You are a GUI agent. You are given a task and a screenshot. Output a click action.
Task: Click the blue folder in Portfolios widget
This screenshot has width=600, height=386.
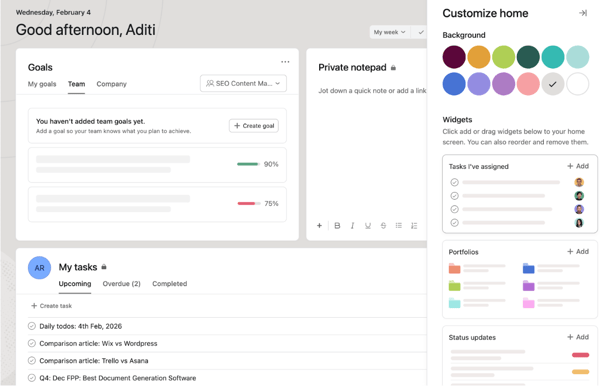tap(528, 268)
